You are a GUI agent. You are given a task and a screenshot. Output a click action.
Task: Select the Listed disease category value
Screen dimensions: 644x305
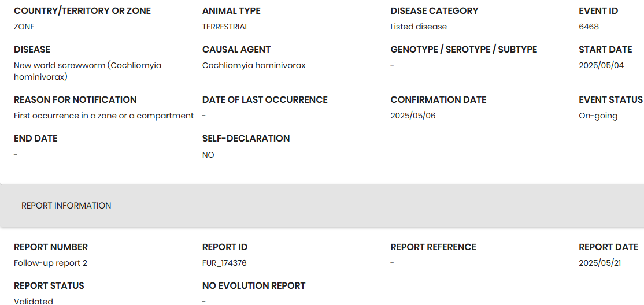(419, 27)
